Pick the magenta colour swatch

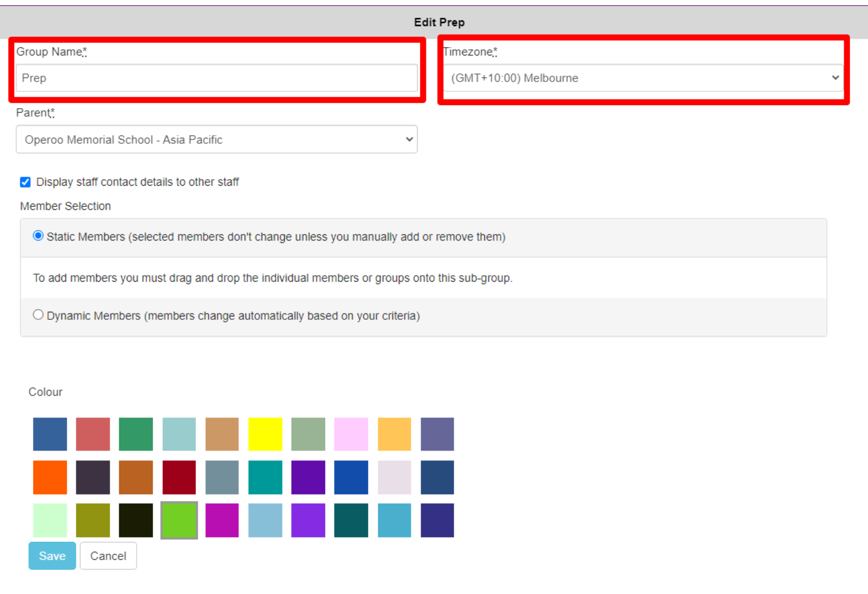coord(222,521)
